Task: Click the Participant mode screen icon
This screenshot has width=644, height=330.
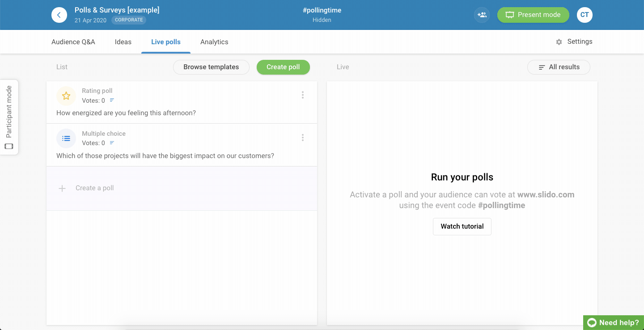Action: [x=9, y=146]
